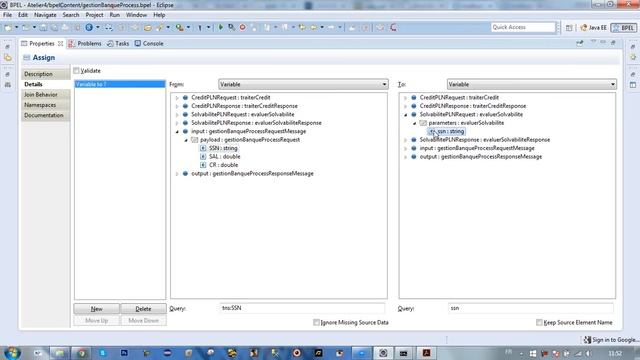Open the web browser globe icon
640x360 pixels.
pos(89,27)
